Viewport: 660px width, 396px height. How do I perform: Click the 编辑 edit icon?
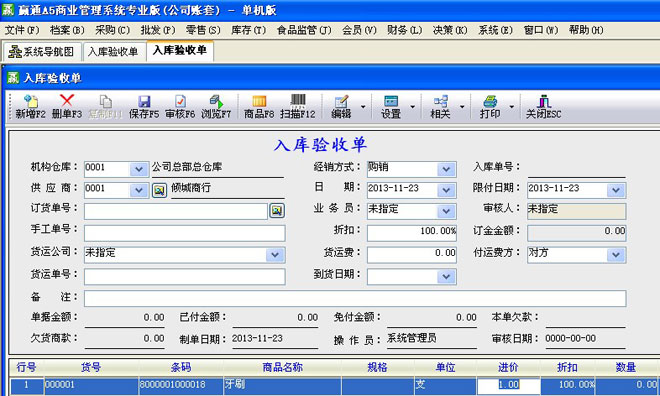coord(341,106)
